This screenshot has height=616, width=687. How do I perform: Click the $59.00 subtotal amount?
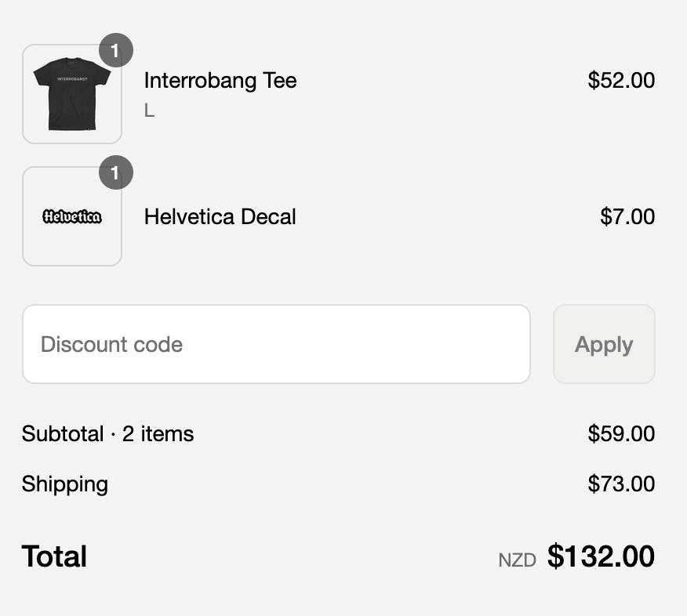(621, 433)
